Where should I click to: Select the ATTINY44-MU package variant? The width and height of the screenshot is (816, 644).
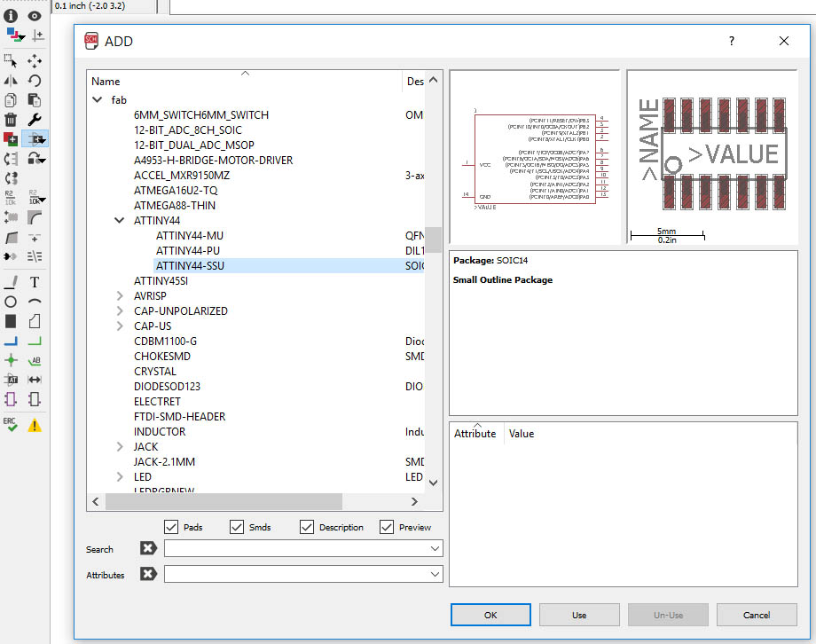[190, 235]
